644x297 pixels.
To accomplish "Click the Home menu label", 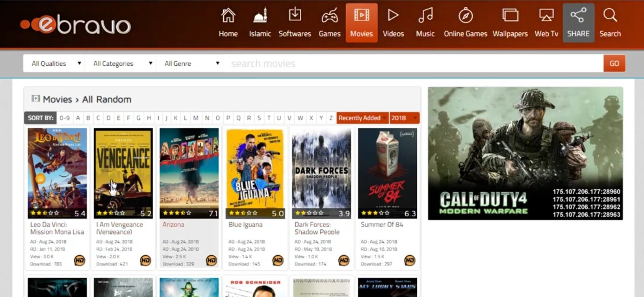I will pos(228,34).
